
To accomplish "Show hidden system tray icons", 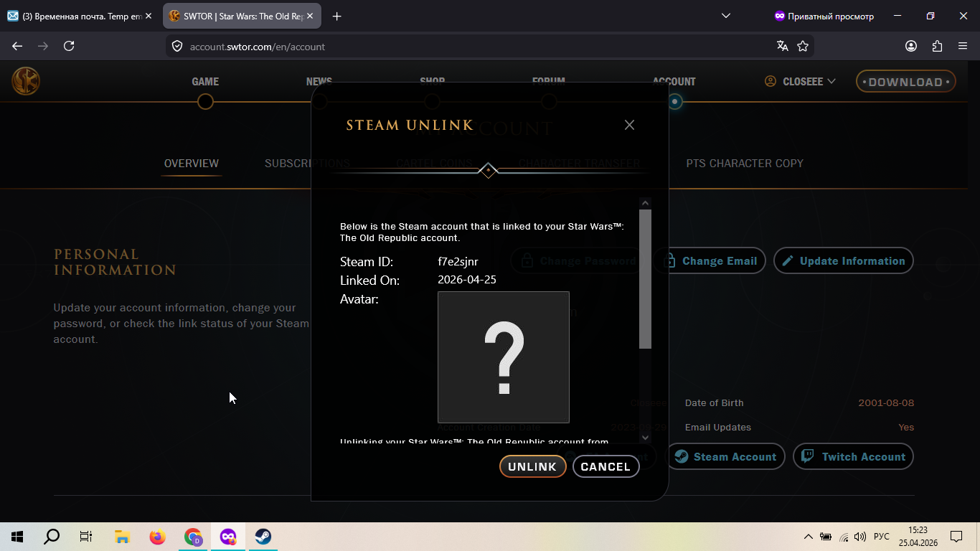I will pos(809,537).
